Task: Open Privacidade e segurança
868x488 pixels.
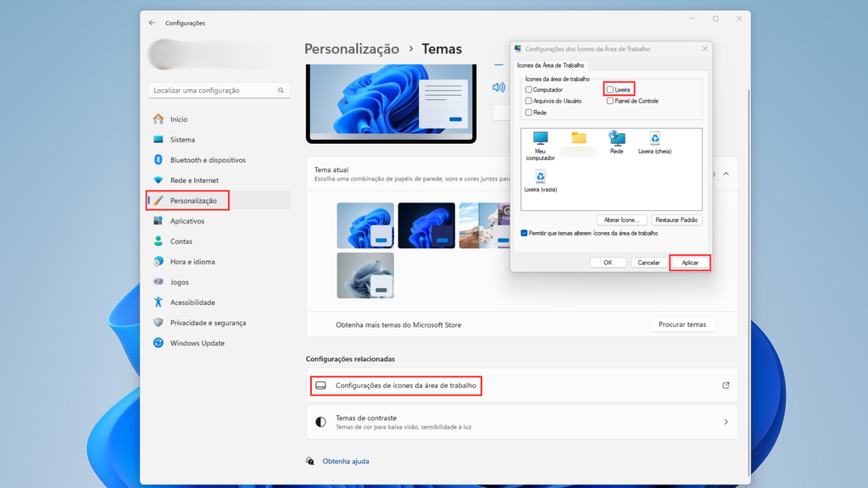Action: pyautogui.click(x=220, y=323)
